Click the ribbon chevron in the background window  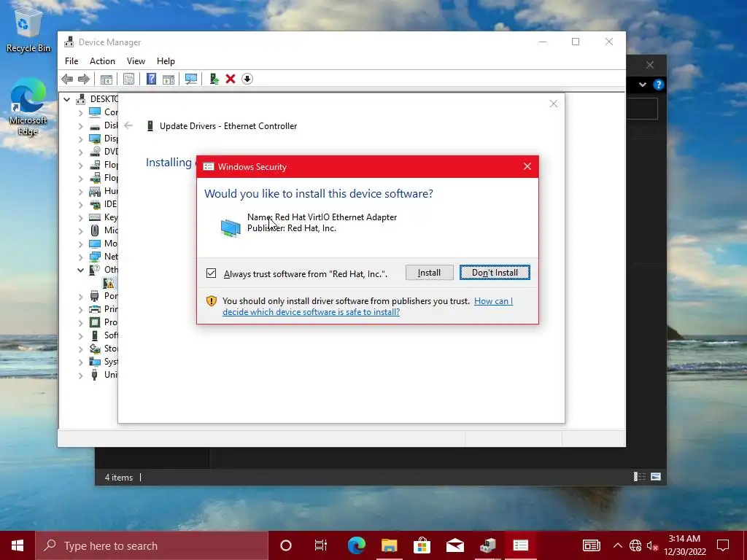point(643,85)
